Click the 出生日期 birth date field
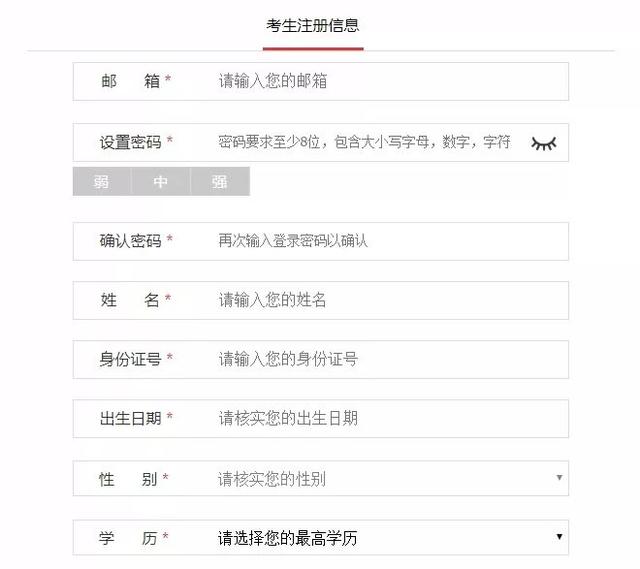Screen dimensions: 640x569 coord(320,419)
